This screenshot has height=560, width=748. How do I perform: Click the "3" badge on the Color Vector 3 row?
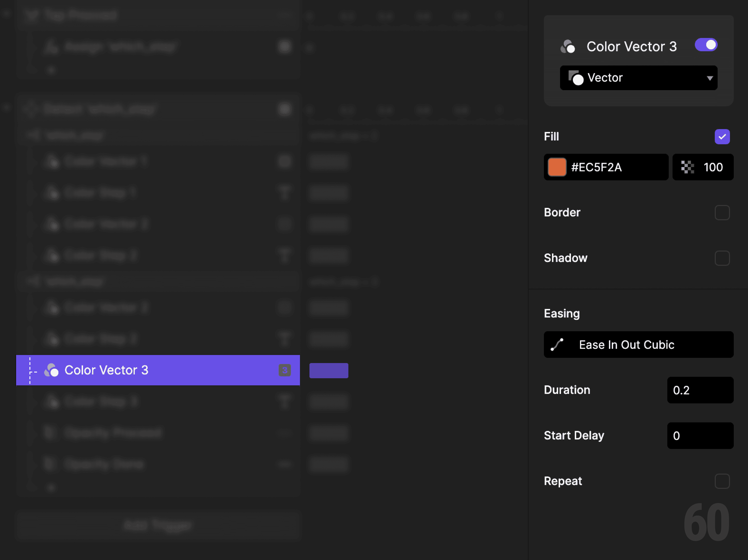click(284, 370)
